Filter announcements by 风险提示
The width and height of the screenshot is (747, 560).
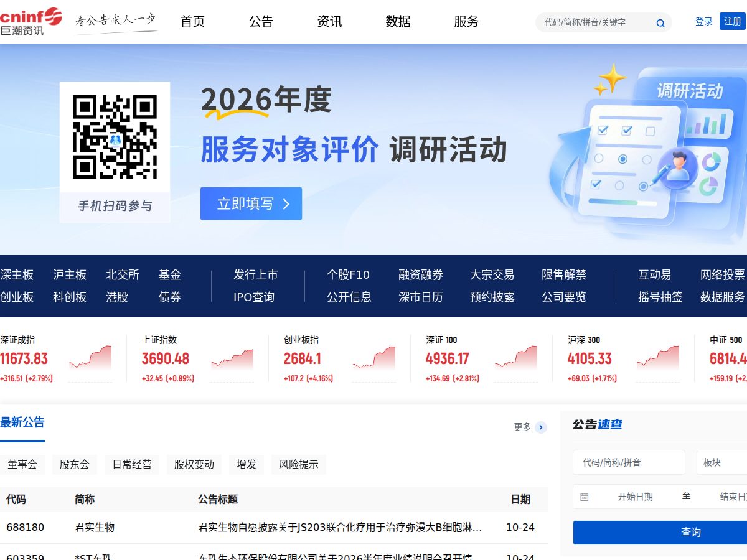299,464
